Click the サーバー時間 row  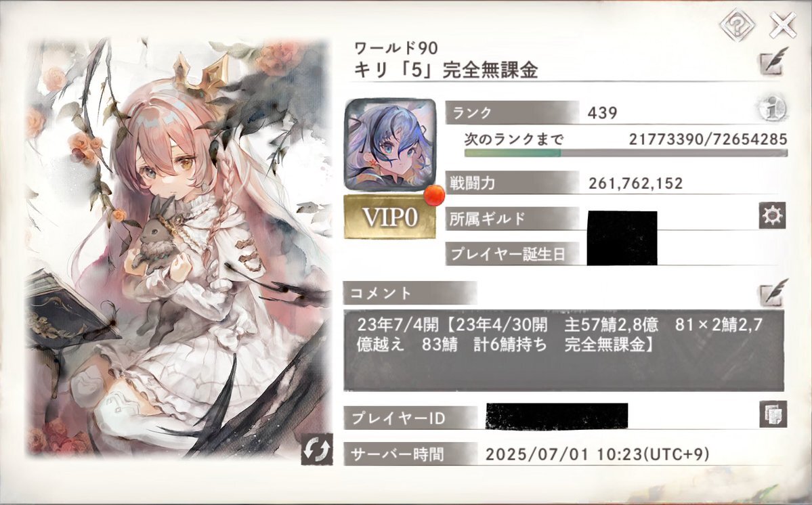pyautogui.click(x=564, y=454)
